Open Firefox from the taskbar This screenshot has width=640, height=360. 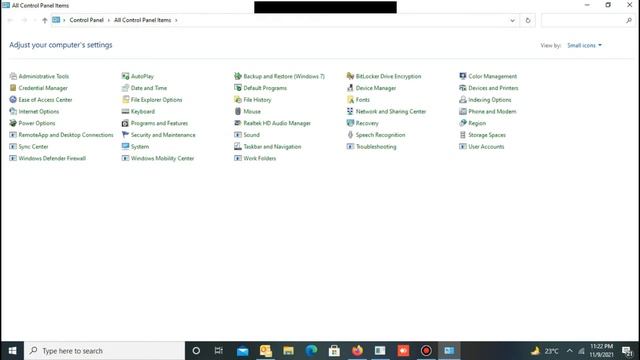tap(357, 351)
